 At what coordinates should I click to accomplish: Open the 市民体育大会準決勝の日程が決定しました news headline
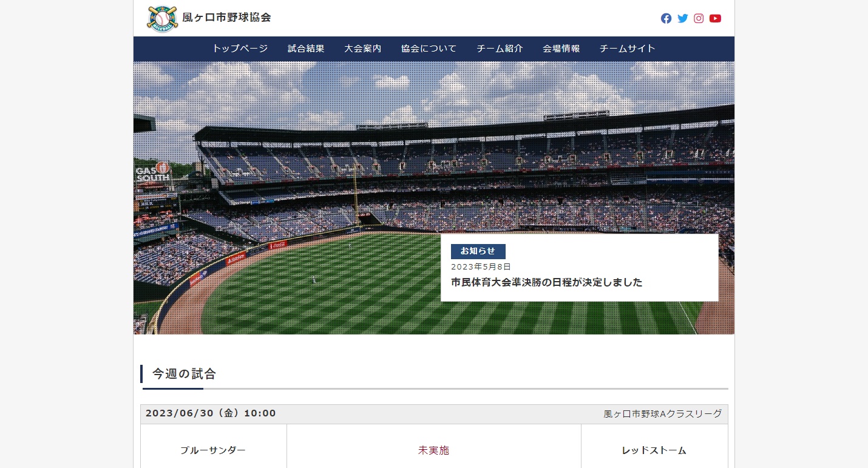pyautogui.click(x=546, y=282)
